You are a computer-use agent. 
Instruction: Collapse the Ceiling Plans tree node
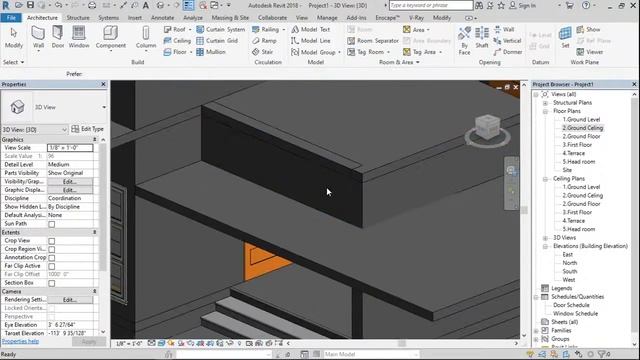pyautogui.click(x=545, y=179)
